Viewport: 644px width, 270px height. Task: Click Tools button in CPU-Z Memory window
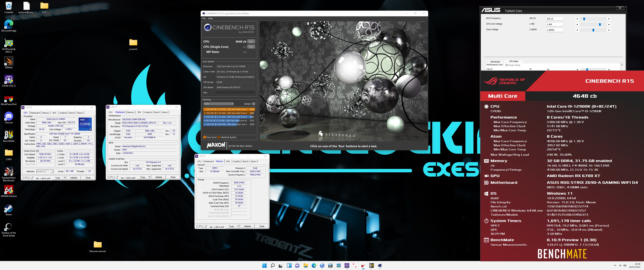[x=232, y=226]
